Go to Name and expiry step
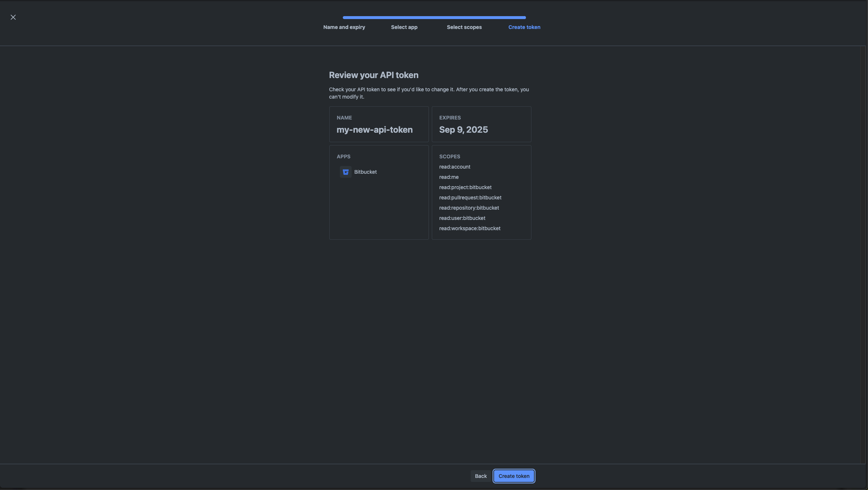The image size is (868, 490). [x=344, y=27]
